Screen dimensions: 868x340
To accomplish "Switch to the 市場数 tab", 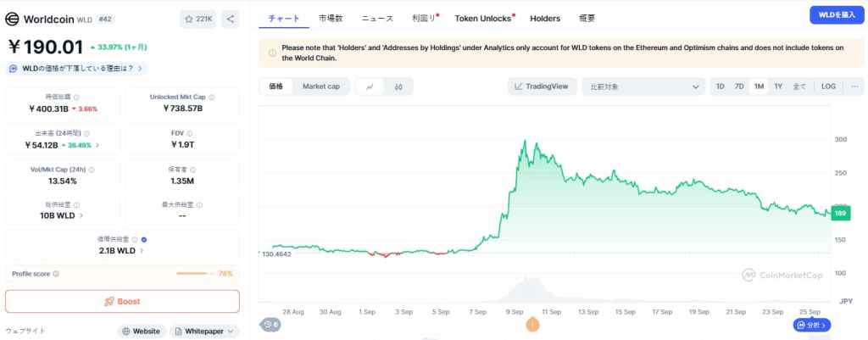I will (x=331, y=19).
